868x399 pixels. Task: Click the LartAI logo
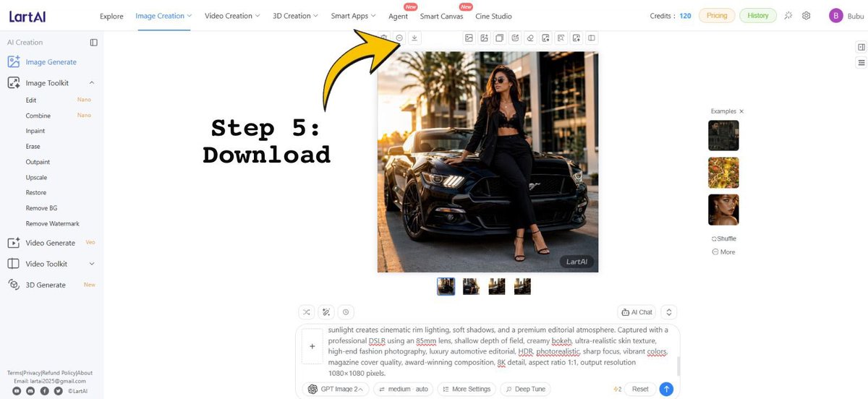27,15
